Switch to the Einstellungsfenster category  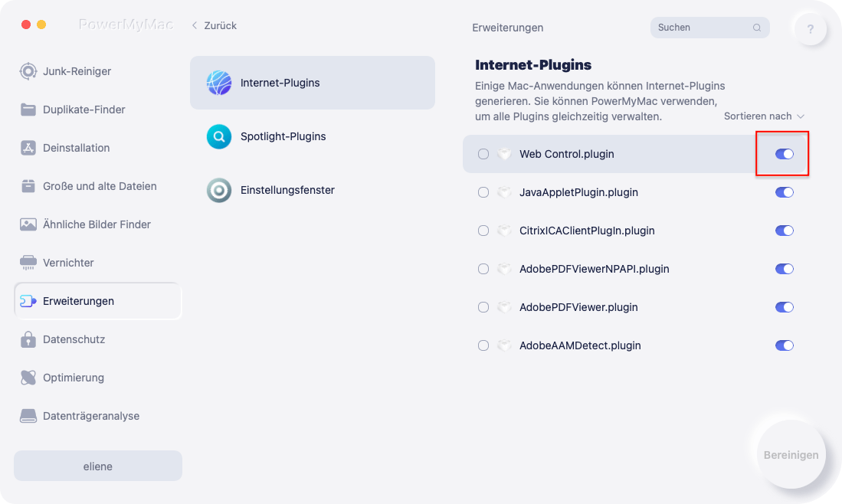tap(287, 190)
